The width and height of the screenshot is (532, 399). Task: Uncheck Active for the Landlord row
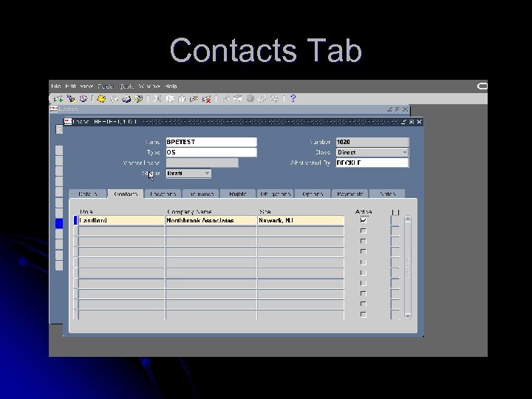[x=364, y=220]
